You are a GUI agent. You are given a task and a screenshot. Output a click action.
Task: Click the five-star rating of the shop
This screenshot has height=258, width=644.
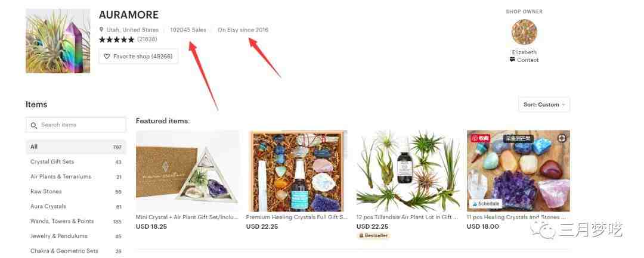(116, 40)
